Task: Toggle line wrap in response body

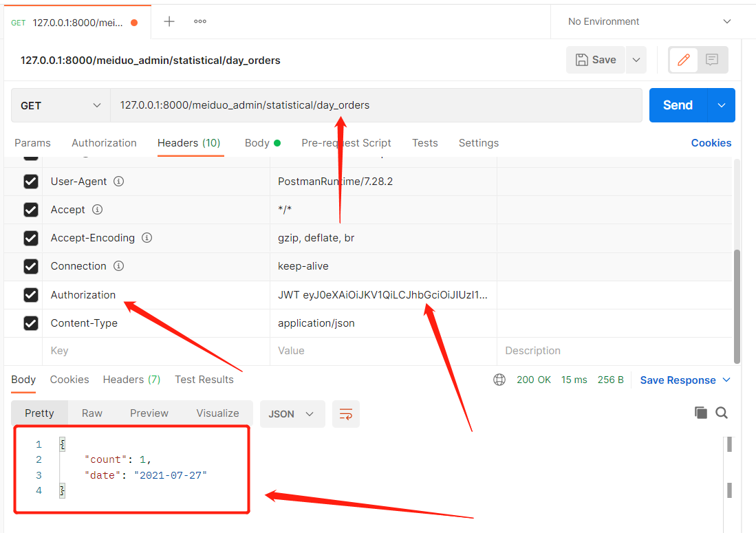Action: 346,414
